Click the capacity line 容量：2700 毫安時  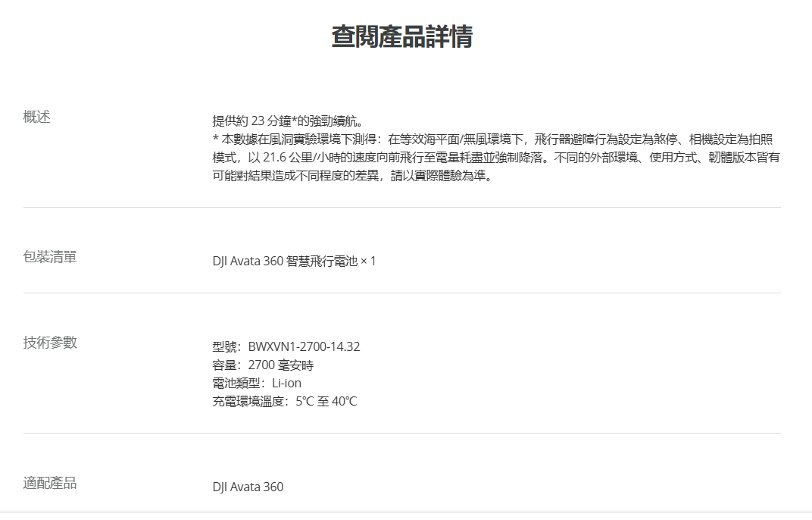263,365
